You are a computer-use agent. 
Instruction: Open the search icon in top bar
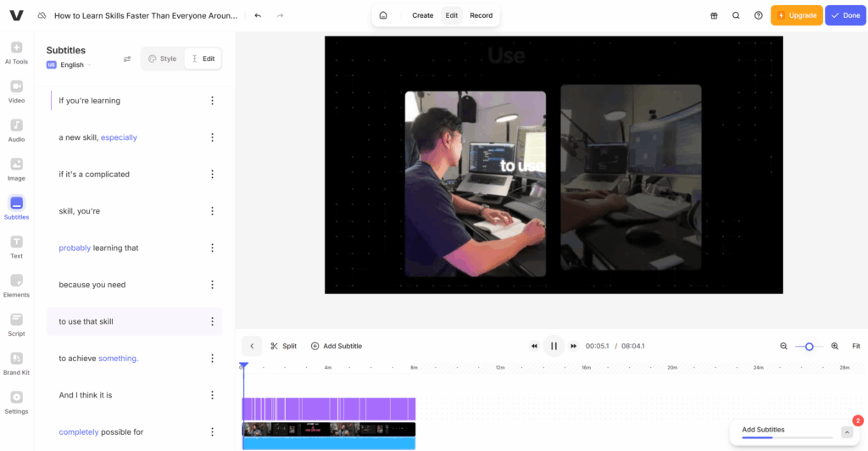tap(736, 15)
